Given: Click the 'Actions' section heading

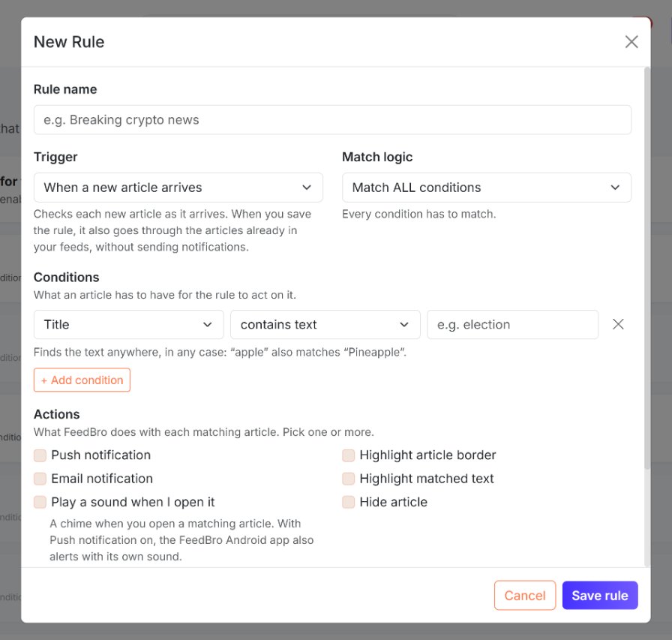Looking at the screenshot, I should coord(56,414).
